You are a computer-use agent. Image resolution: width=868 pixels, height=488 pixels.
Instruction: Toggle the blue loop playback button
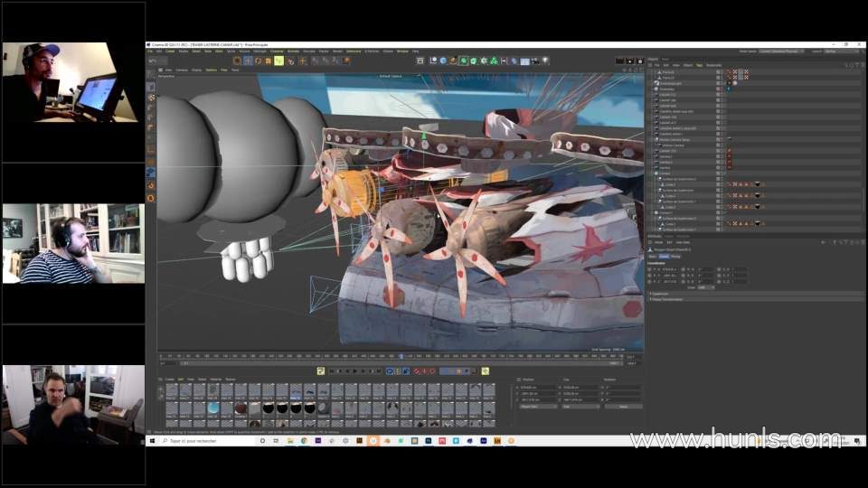[x=389, y=371]
